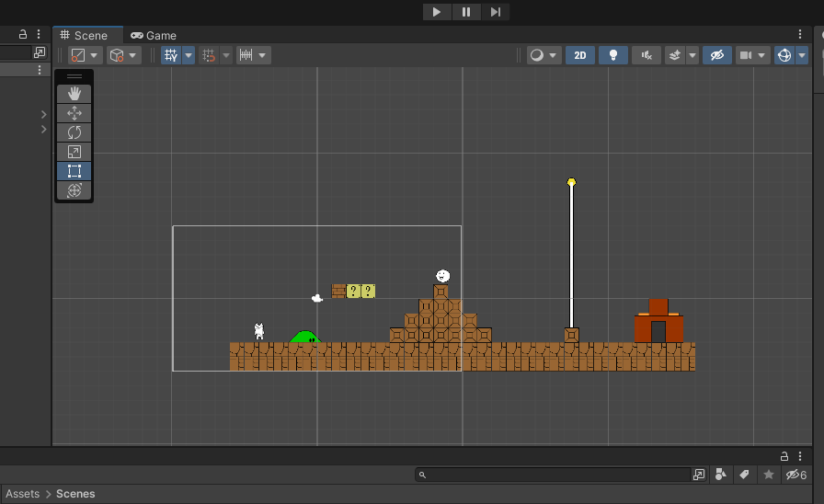Image resolution: width=824 pixels, height=504 pixels.
Task: Toggle grid visibility in Scene view
Action: coord(171,55)
